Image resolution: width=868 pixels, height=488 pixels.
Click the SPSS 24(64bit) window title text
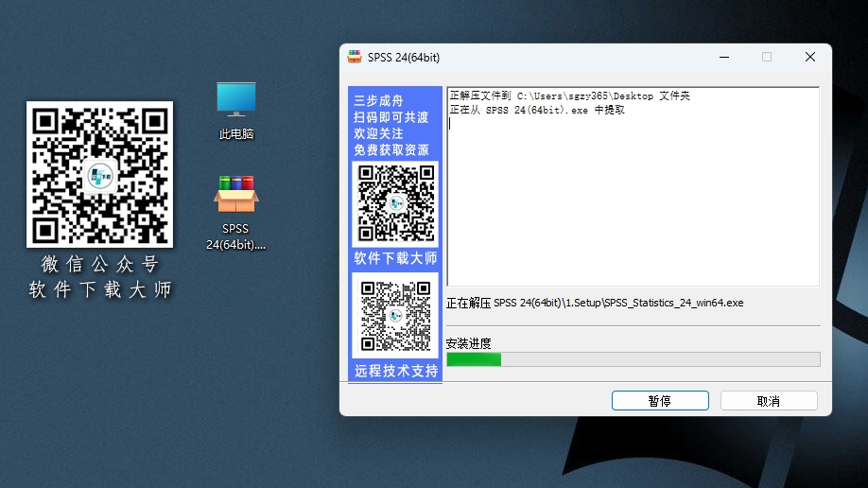pyautogui.click(x=404, y=58)
